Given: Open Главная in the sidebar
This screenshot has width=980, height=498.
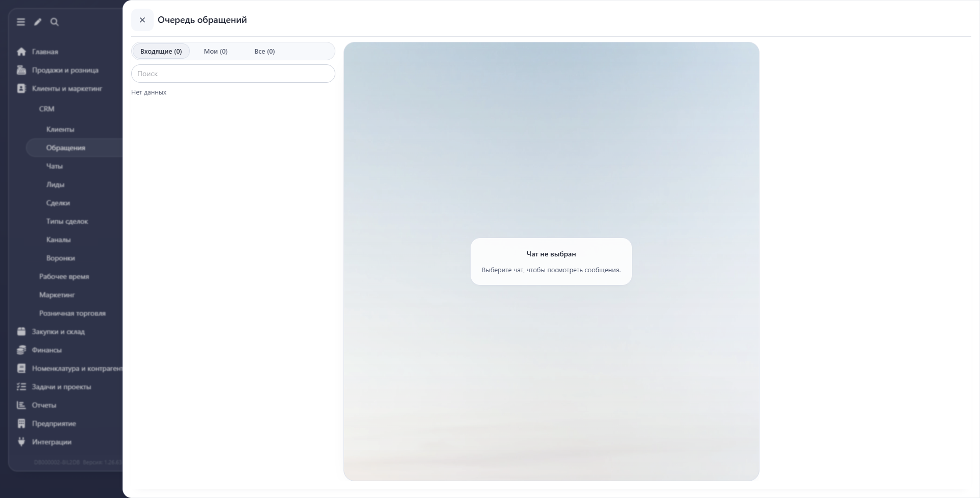Looking at the screenshot, I should point(45,52).
